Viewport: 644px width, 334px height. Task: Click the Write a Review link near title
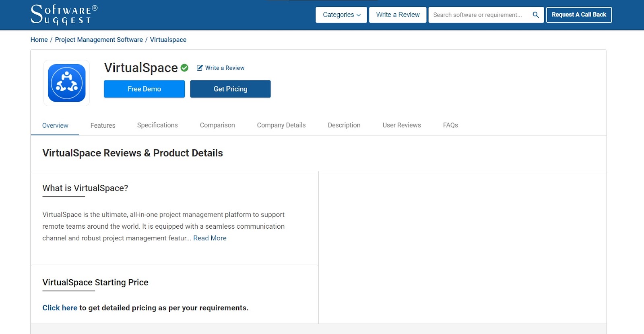(x=225, y=68)
